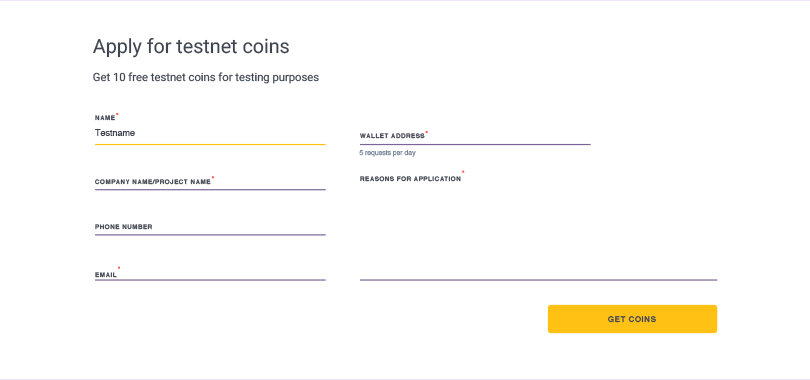Click the 'Get 10 free testnet coins' subtitle
The height and width of the screenshot is (380, 810).
[206, 77]
